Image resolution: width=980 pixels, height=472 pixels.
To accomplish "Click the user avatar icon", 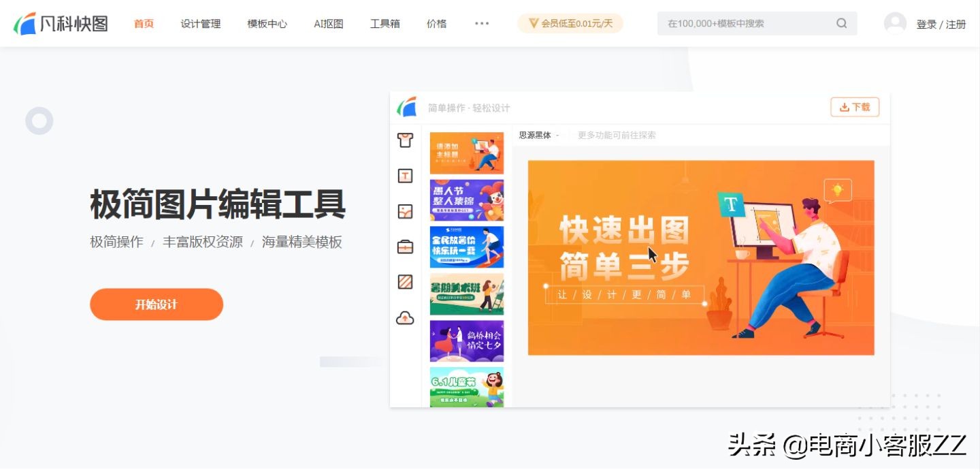I will (x=895, y=22).
